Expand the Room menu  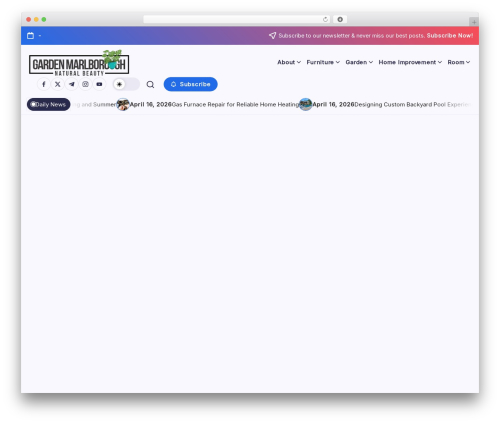click(459, 62)
